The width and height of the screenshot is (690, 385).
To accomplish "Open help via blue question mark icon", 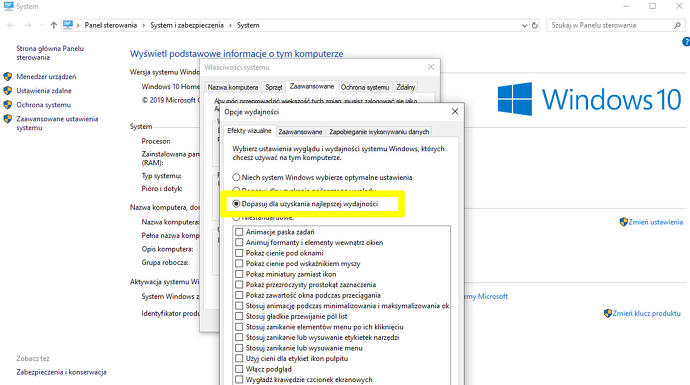I will click(686, 42).
